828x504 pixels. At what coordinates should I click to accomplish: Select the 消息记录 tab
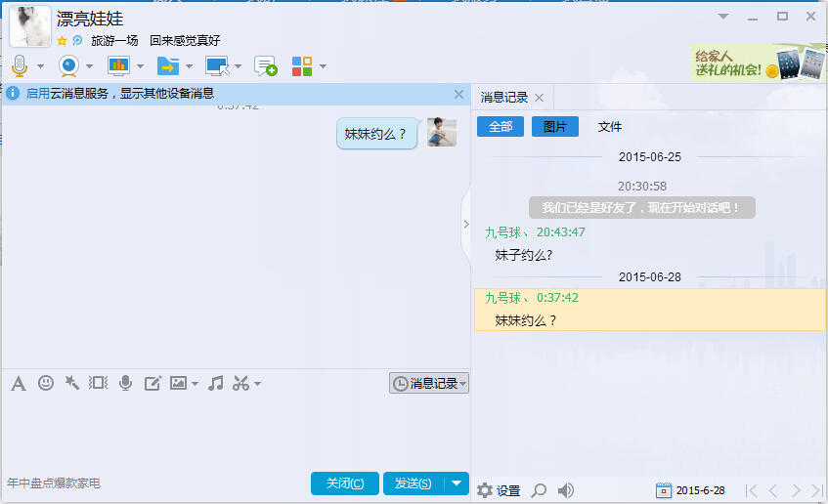click(504, 98)
